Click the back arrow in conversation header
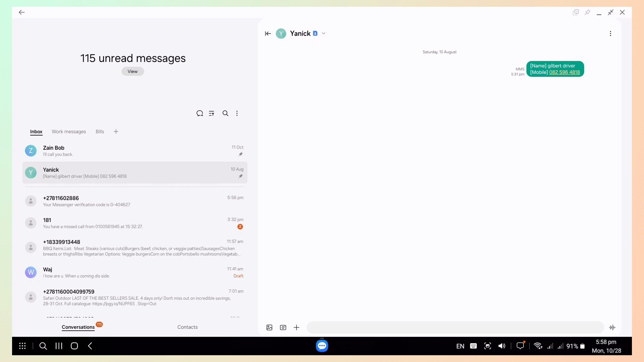The height and width of the screenshot is (362, 644). 268,34
